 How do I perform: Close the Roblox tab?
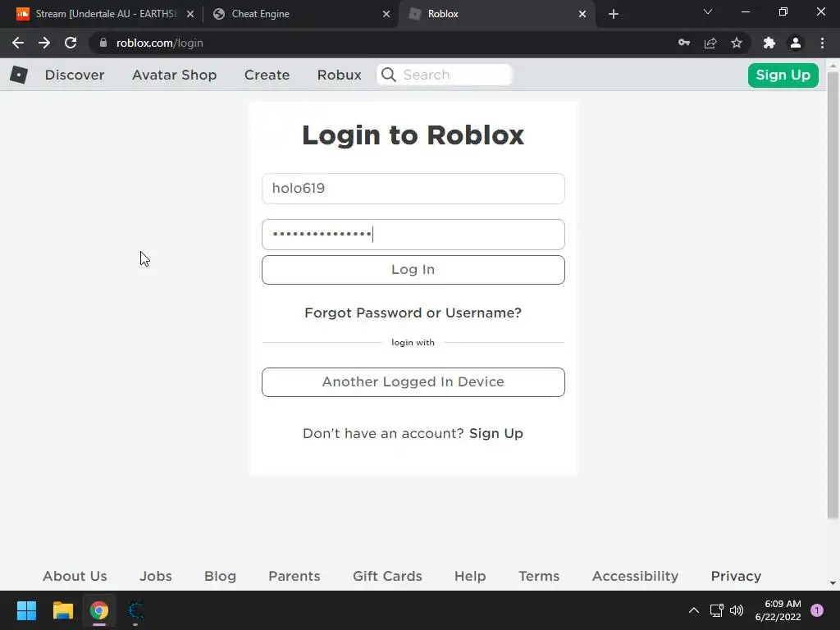click(582, 14)
